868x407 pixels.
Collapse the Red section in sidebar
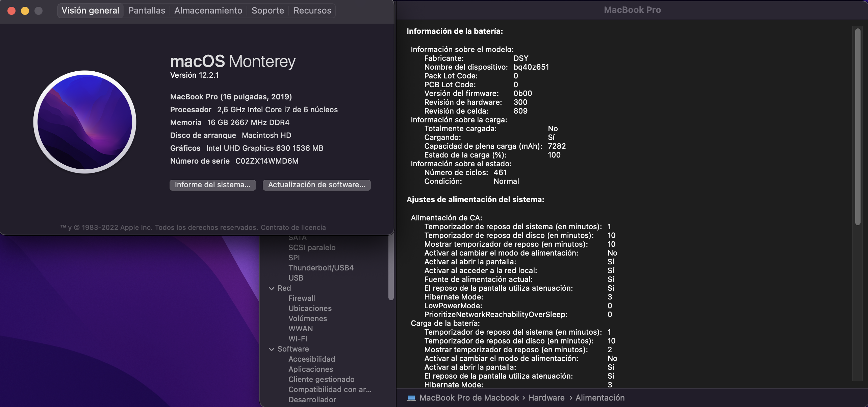tap(271, 288)
